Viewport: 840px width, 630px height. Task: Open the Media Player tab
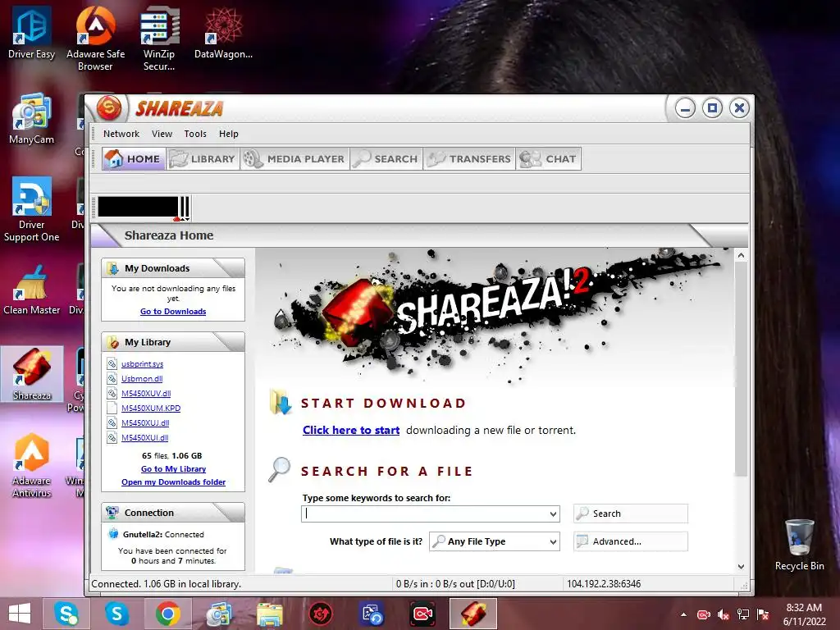click(x=294, y=159)
